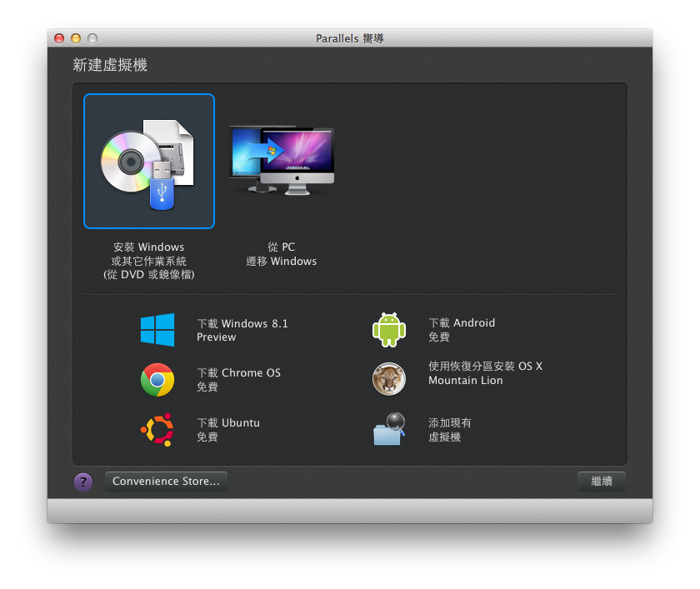Minimize the Parallels wizard window
The width and height of the screenshot is (700, 589).
(x=76, y=38)
